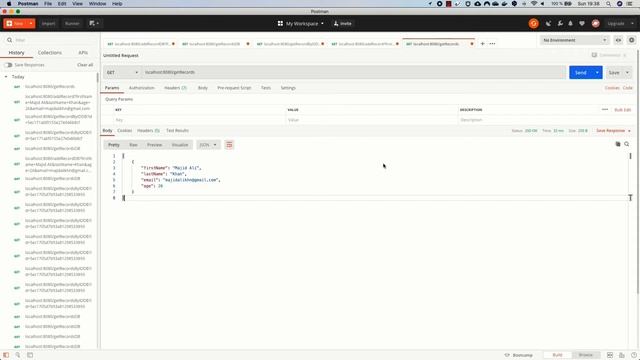Click the Runner button
The height and width of the screenshot is (360, 640).
click(x=72, y=24)
